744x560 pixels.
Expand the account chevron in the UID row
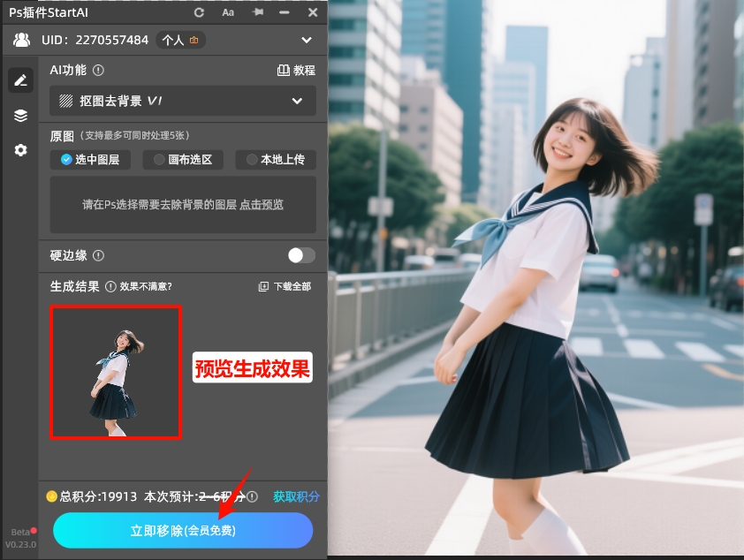tap(307, 40)
